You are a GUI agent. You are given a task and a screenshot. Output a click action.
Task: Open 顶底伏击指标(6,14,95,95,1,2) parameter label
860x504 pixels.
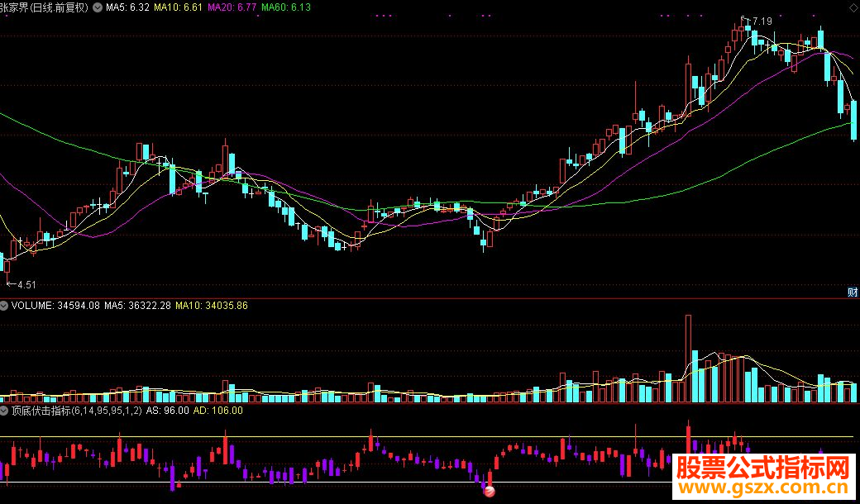pos(77,411)
